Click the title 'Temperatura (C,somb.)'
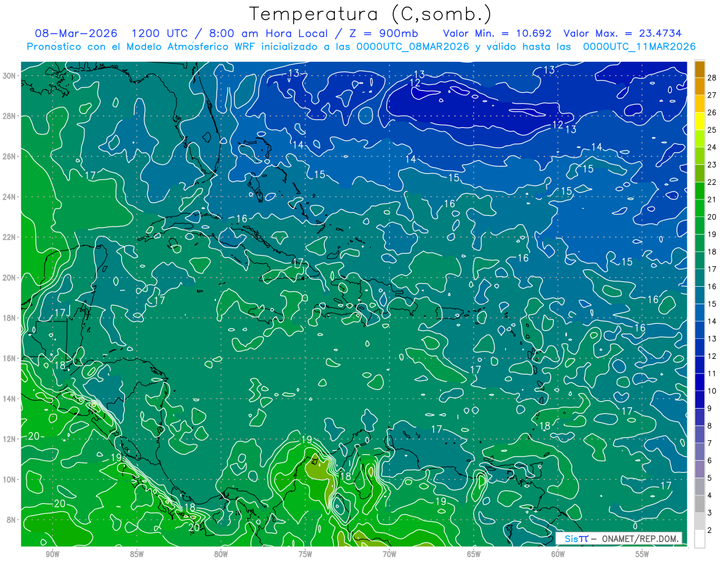 371,15
